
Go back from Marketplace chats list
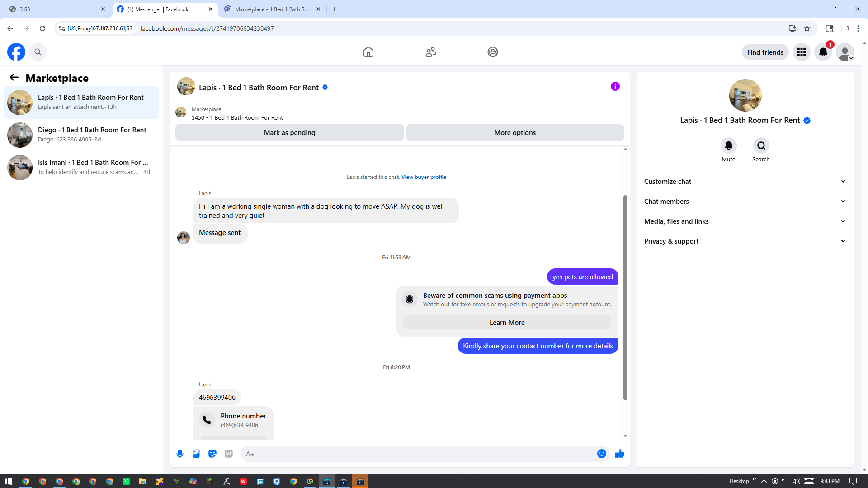pyautogui.click(x=14, y=78)
